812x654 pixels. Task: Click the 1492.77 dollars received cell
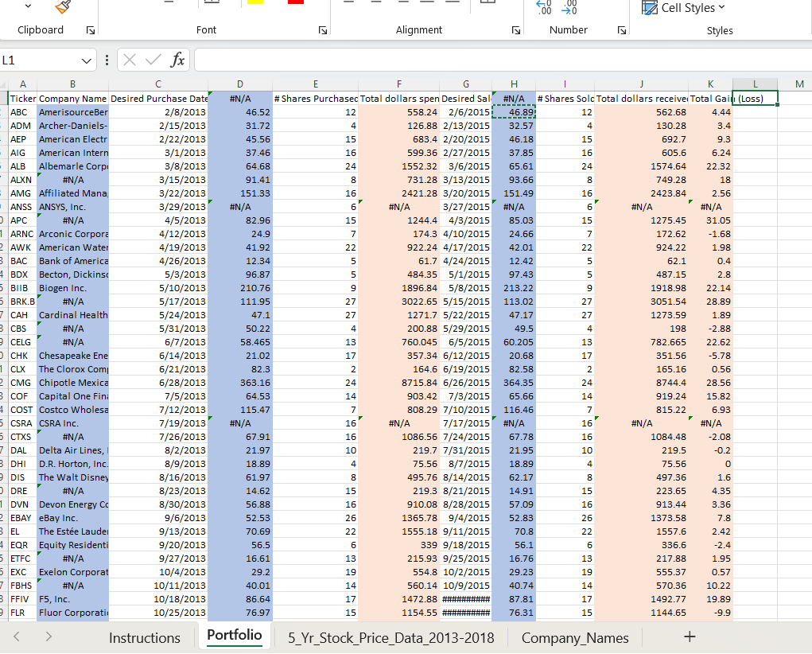pos(642,599)
